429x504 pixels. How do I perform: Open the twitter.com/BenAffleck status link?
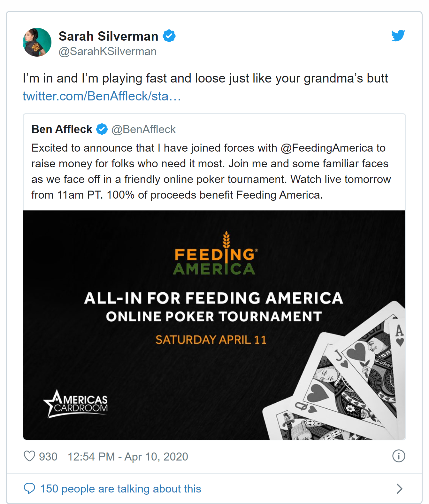tap(102, 96)
